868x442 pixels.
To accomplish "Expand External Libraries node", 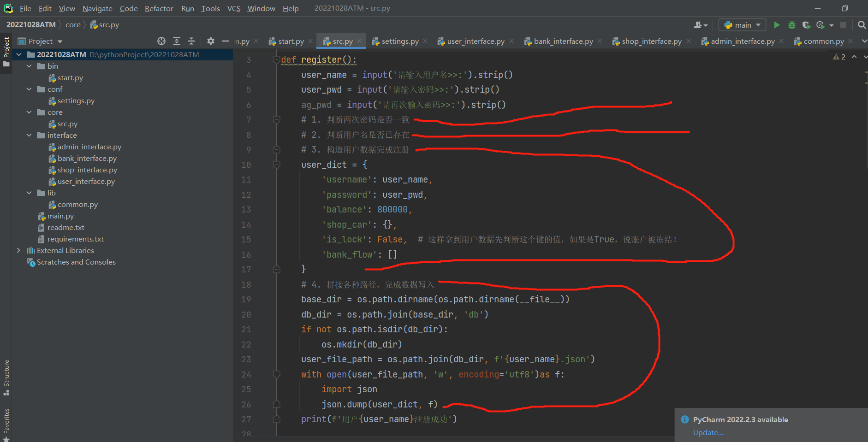I will pyautogui.click(x=19, y=250).
